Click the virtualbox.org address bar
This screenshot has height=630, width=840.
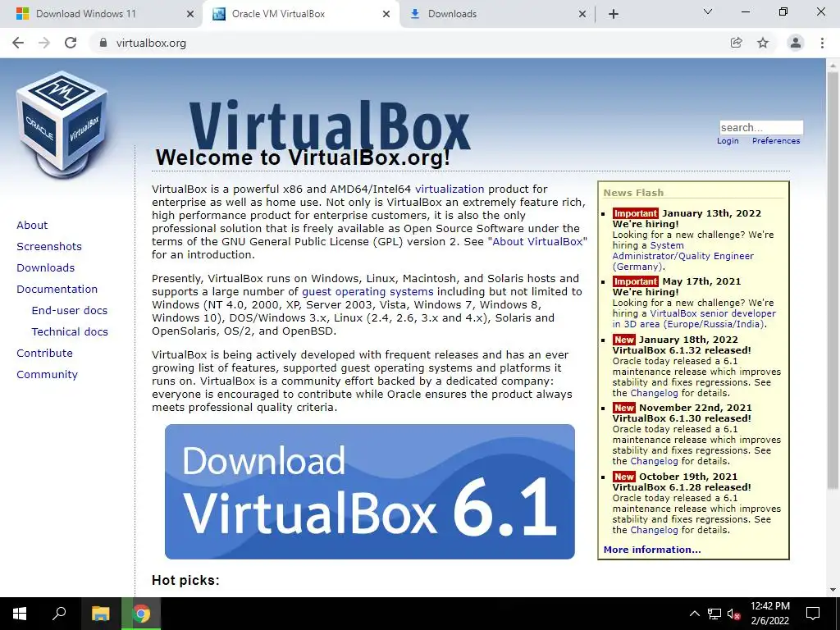407,43
